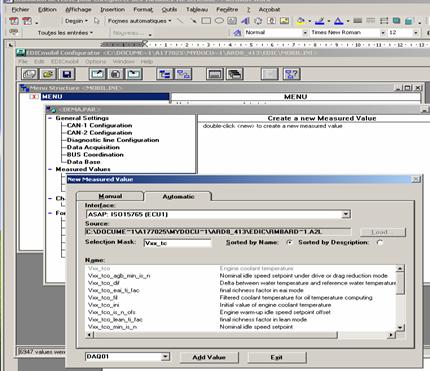Click the connected-boxes icon in EDICmobil toolbar
Viewport: 430px width, 371px height.
(183, 74)
